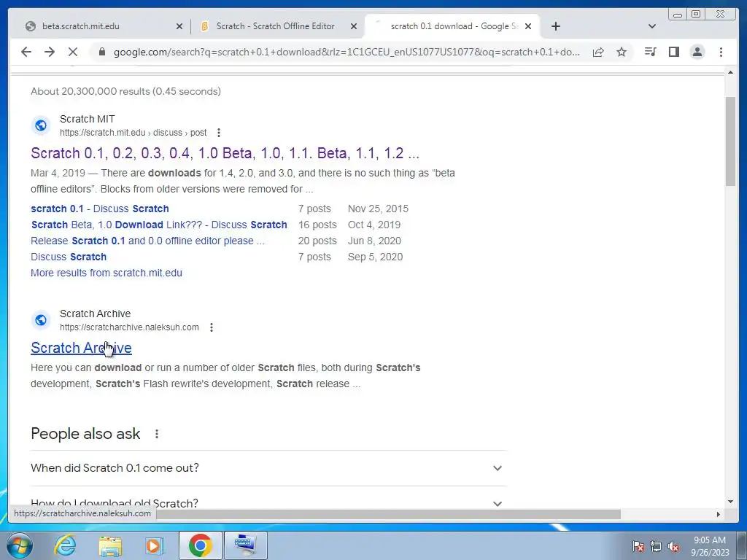Screen dimensions: 747x560
Task: Click the 'Sep 5, 2020' date
Action: 376,257
